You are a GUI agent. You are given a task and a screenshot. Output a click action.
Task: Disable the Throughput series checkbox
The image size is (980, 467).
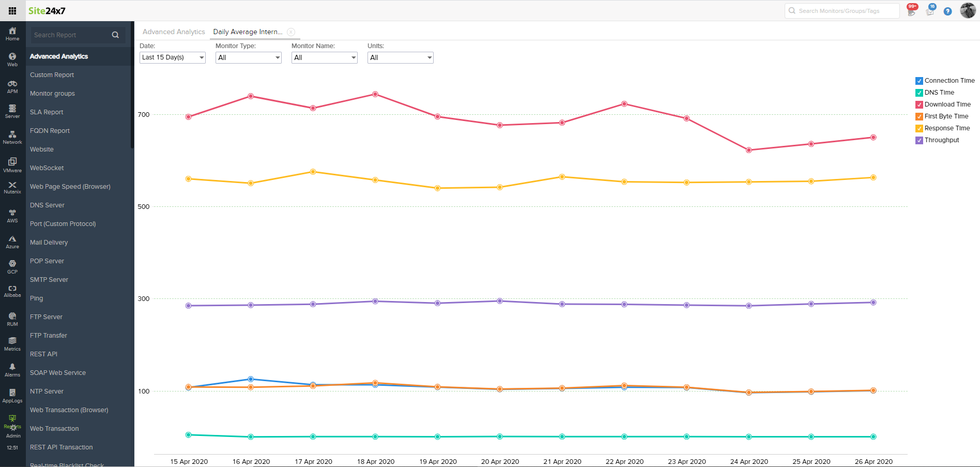(x=920, y=140)
